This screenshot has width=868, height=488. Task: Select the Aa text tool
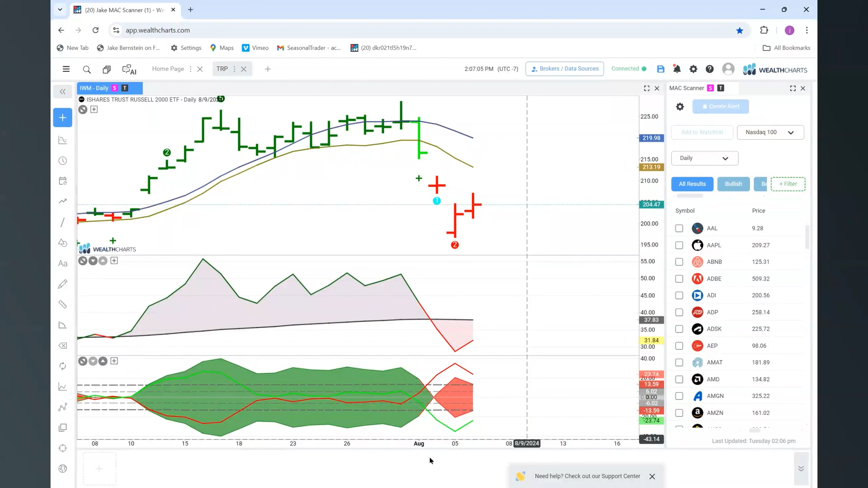pos(63,263)
